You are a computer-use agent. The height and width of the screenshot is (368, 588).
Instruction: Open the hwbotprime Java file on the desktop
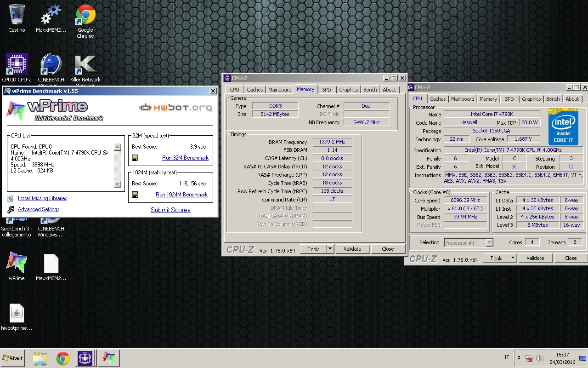coord(17,317)
